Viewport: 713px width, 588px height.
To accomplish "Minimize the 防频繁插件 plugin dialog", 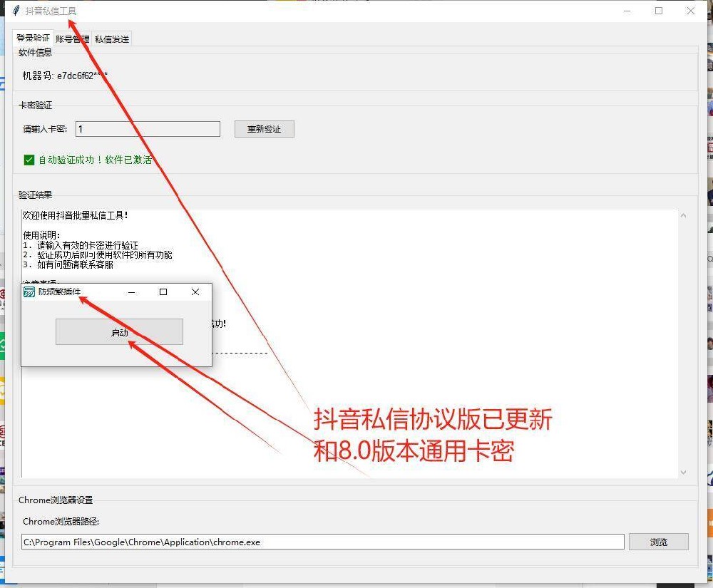I will point(131,292).
